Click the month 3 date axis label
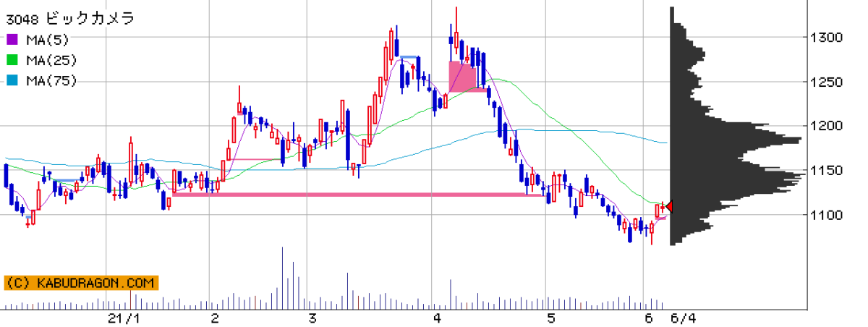 312,318
